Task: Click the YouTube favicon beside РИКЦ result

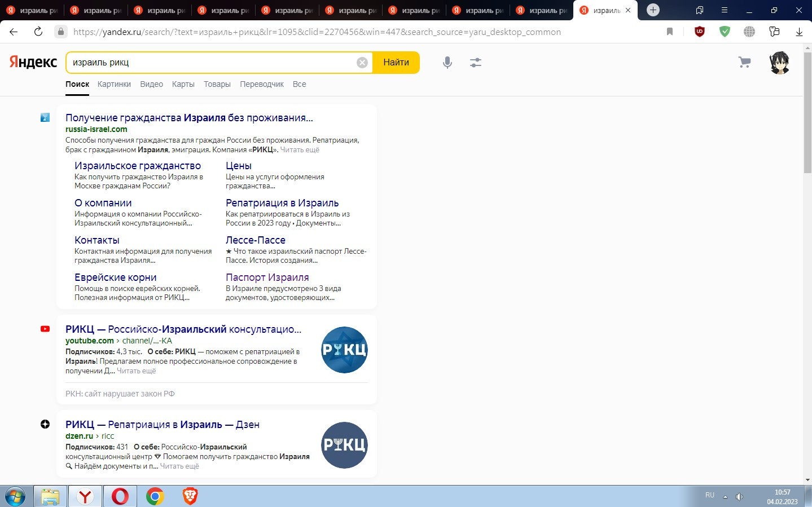Action: (x=45, y=329)
